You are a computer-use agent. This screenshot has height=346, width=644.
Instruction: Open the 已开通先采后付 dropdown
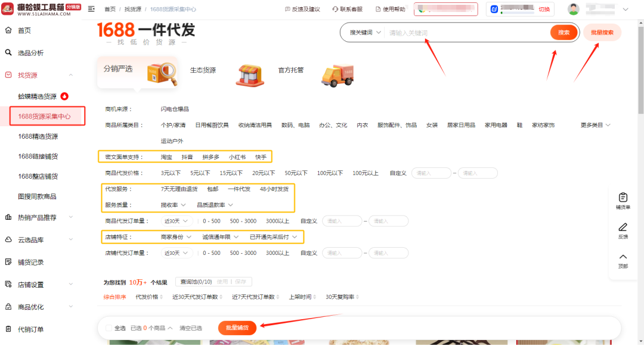[x=273, y=237]
